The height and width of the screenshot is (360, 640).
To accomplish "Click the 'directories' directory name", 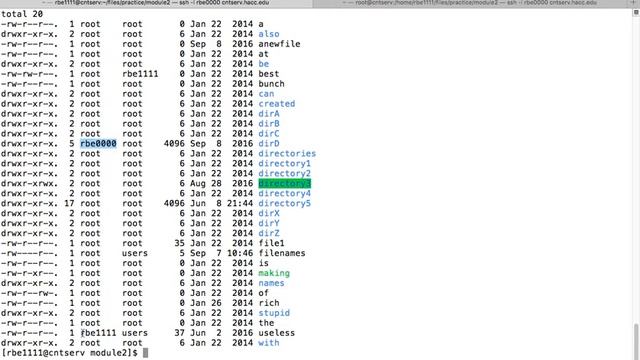I will pyautogui.click(x=287, y=154).
